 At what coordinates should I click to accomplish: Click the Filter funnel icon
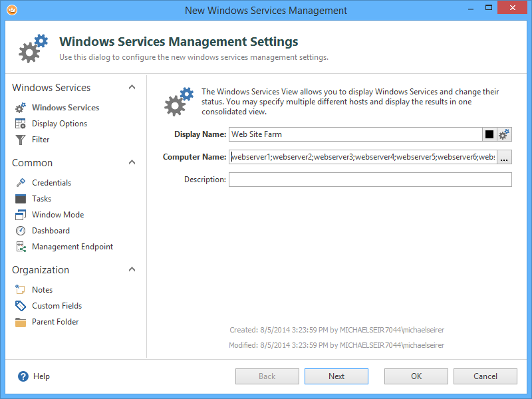[21, 140]
